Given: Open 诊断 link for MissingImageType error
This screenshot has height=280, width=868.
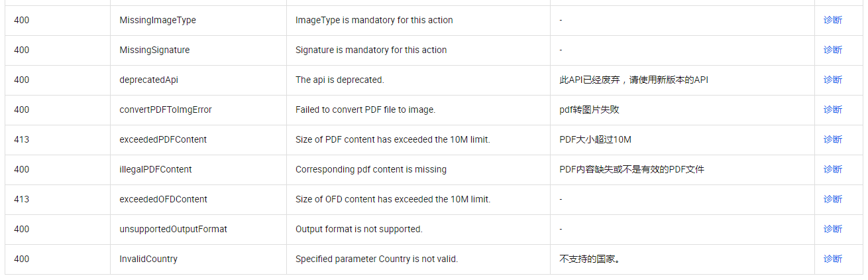Looking at the screenshot, I should (x=832, y=20).
